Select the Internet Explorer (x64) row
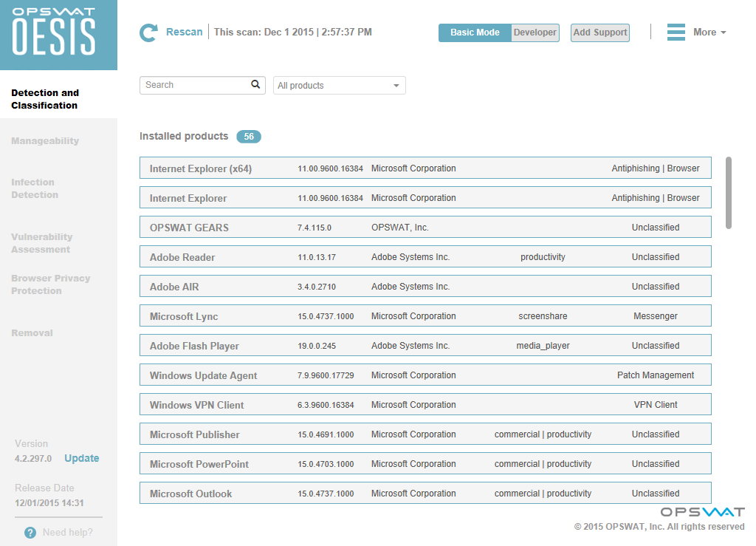Screen dimensions: 756x546 (x=425, y=168)
